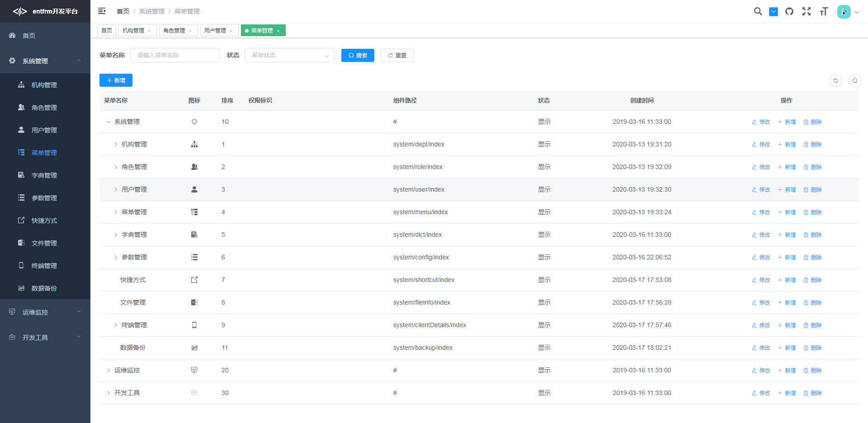
Task: Open the user avatar menu
Action: click(x=848, y=12)
